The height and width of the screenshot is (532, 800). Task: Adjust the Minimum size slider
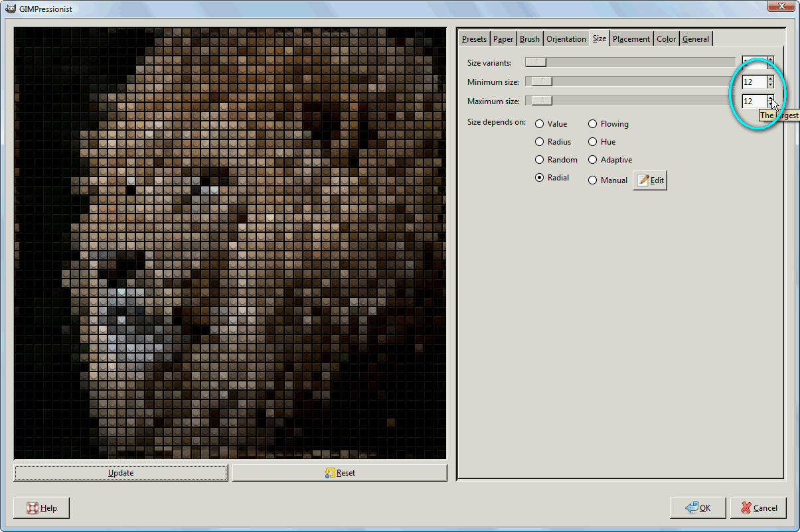[x=630, y=82]
